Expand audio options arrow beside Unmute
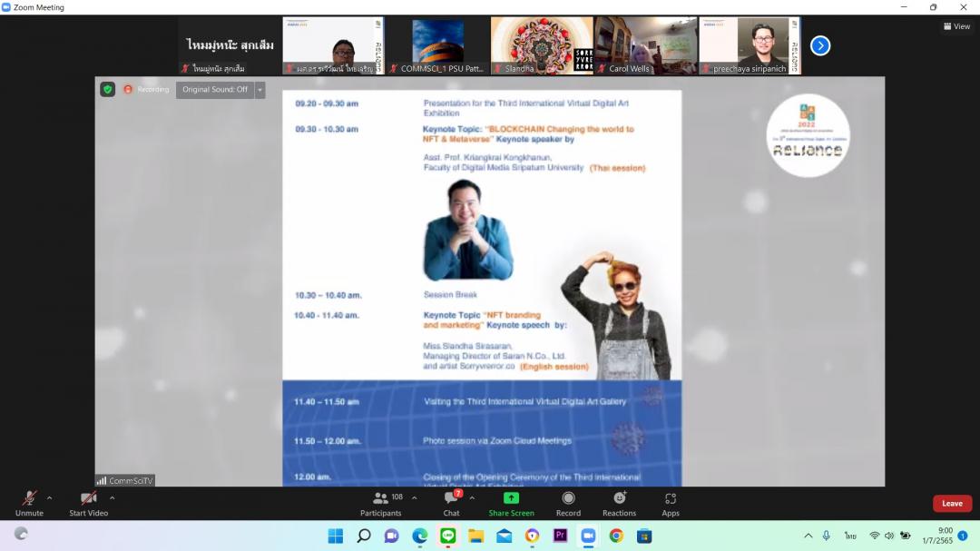 (x=49, y=497)
